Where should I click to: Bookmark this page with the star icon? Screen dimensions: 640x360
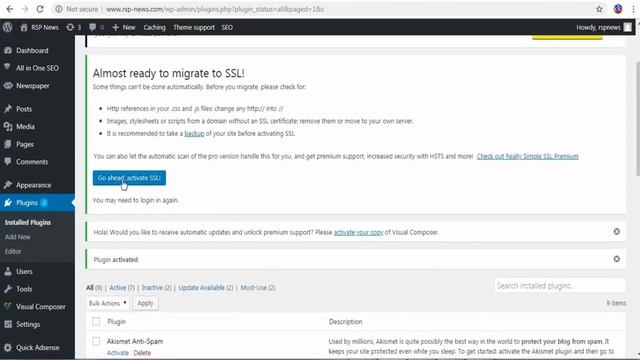point(599,9)
